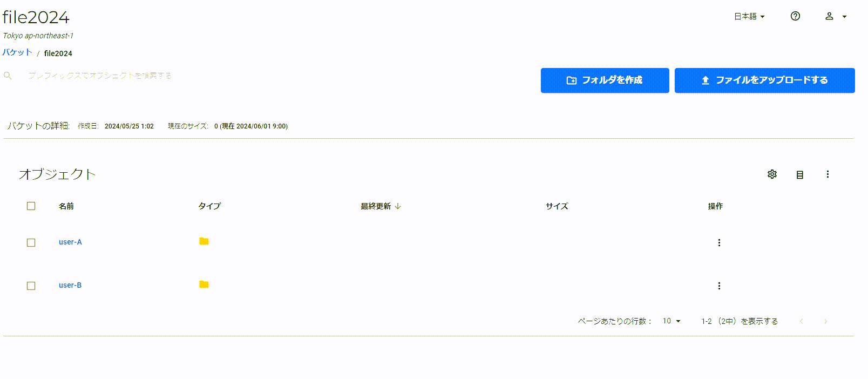Open the user-B folder link
Image resolution: width=868 pixels, height=379 pixels.
click(70, 285)
